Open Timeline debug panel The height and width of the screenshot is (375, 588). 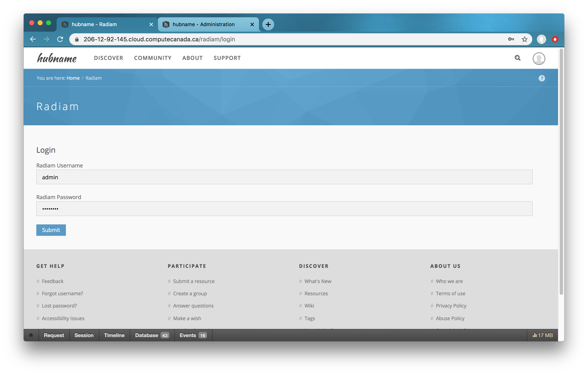click(114, 335)
